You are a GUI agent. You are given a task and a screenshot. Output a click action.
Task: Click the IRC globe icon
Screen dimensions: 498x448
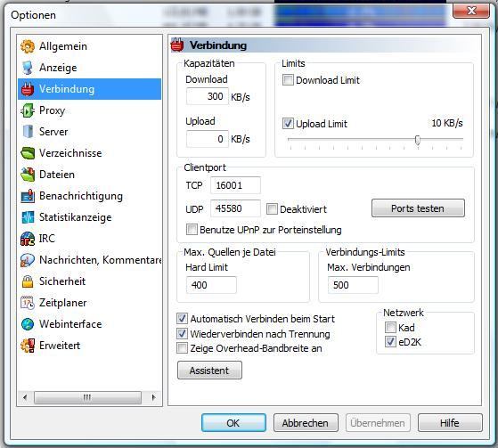(x=28, y=239)
